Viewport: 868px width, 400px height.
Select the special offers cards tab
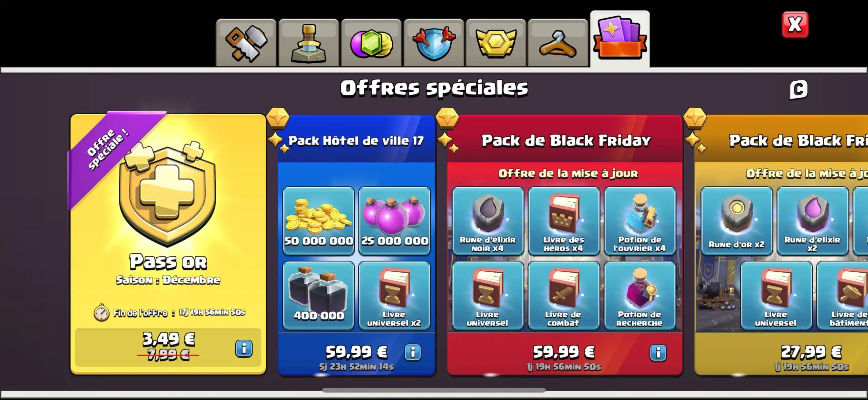(x=620, y=39)
